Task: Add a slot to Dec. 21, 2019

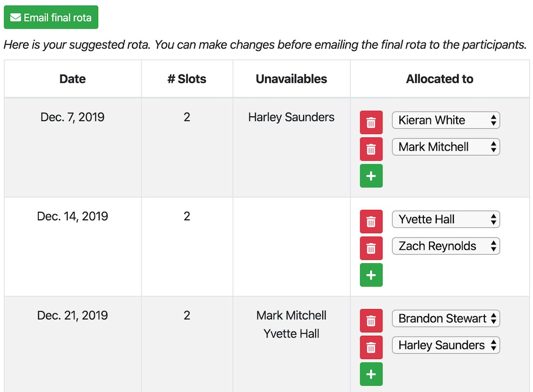Action: point(371,374)
